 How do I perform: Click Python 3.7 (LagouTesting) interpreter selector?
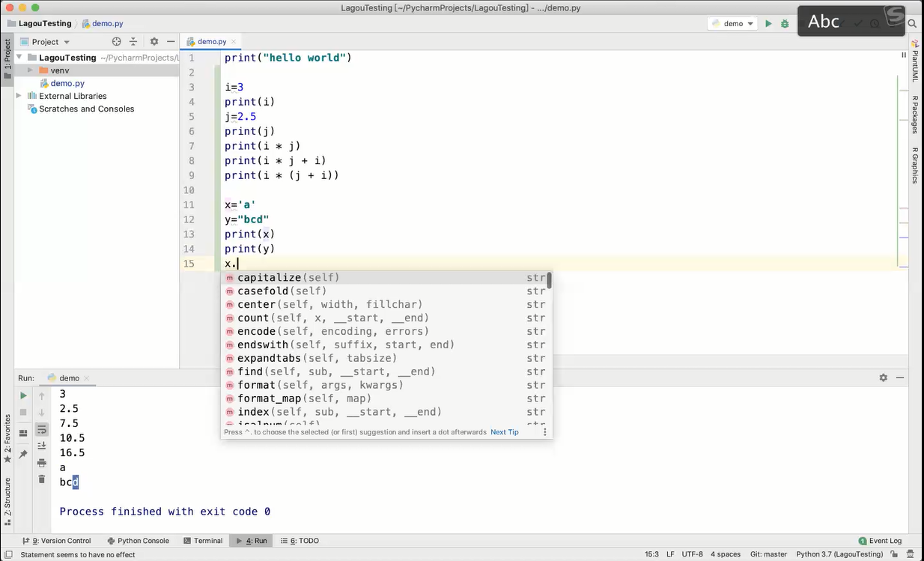839,554
